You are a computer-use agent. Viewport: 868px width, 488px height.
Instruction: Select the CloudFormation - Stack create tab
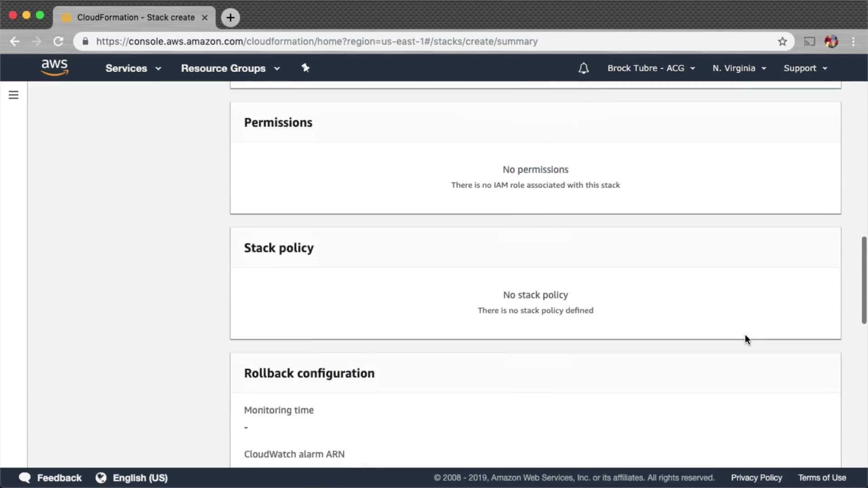[x=135, y=18]
